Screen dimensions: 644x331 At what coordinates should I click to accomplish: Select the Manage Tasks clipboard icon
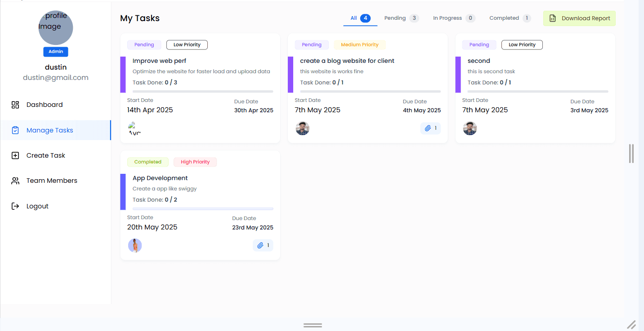15,130
